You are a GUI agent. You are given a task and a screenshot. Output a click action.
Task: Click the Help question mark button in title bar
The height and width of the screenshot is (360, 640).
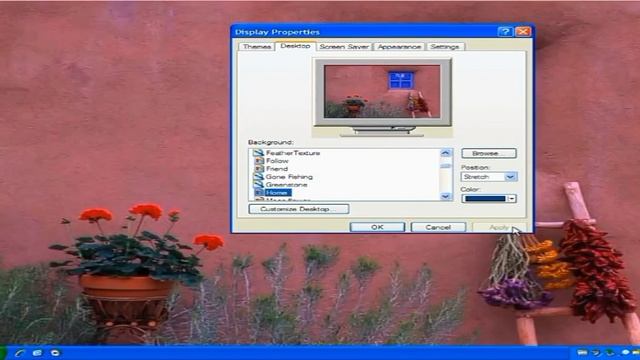point(505,31)
